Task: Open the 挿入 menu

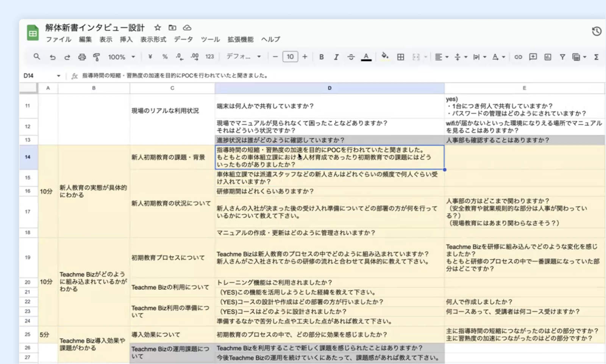Action: pos(126,39)
